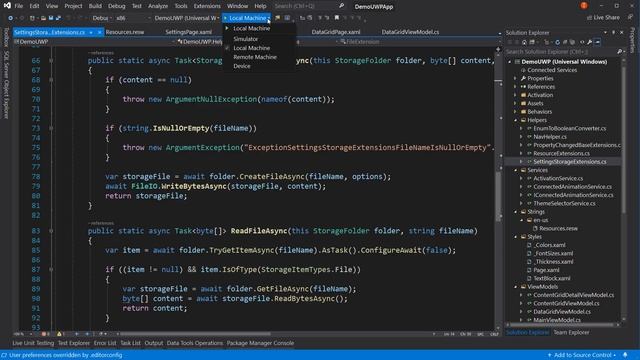This screenshot has height=360, width=640.
Task: Click the notifications bell in status bar
Action: click(625, 355)
